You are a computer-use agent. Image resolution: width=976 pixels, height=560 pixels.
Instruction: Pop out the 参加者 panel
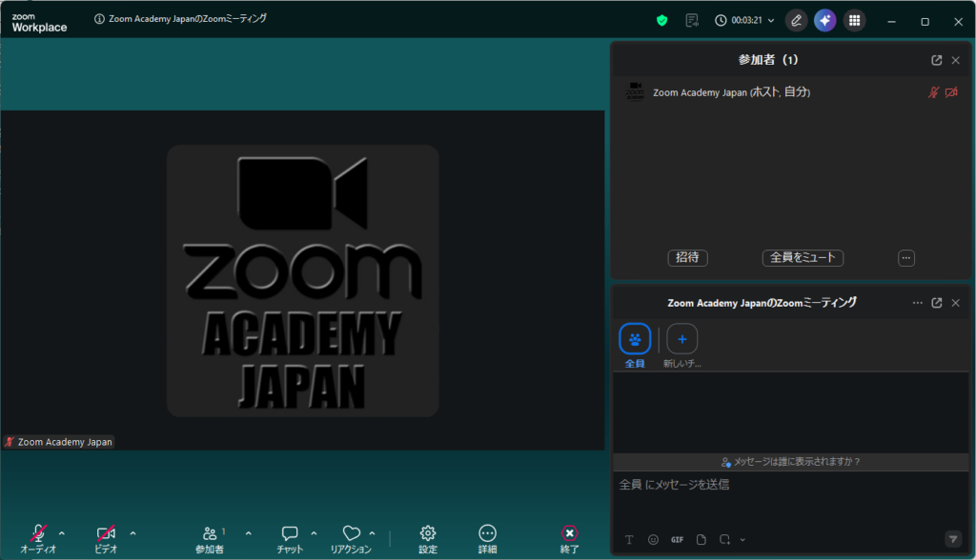click(937, 60)
